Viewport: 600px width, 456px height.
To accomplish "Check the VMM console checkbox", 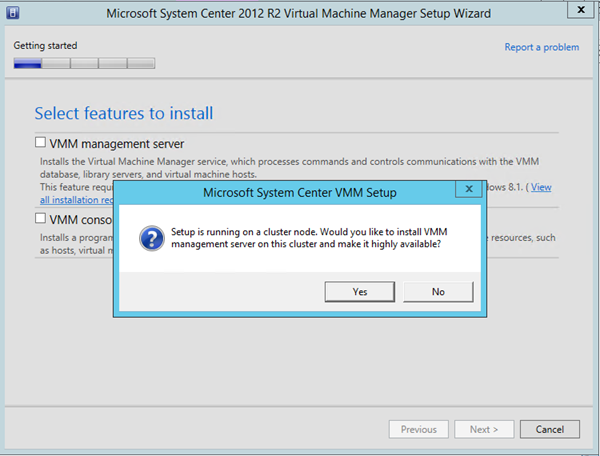I will point(40,218).
